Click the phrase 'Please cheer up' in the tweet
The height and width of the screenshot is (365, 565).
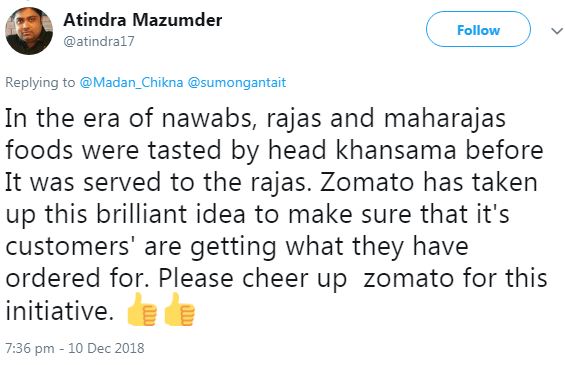(x=253, y=280)
